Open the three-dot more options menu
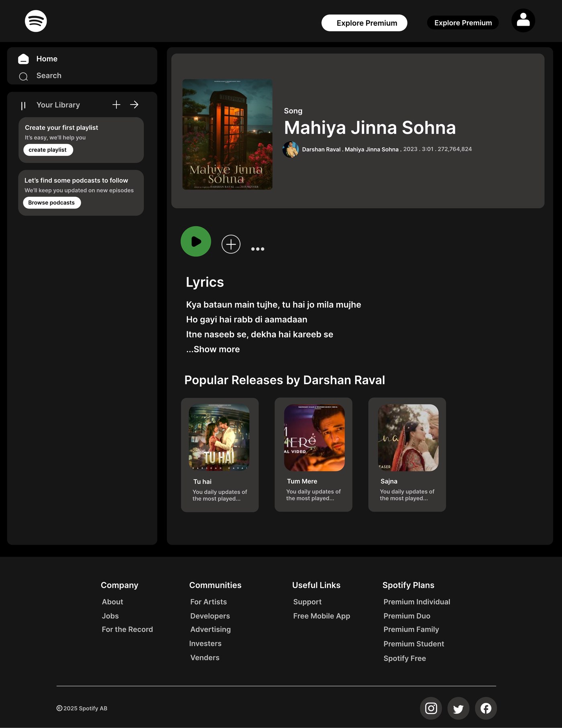The width and height of the screenshot is (562, 728). (x=258, y=249)
